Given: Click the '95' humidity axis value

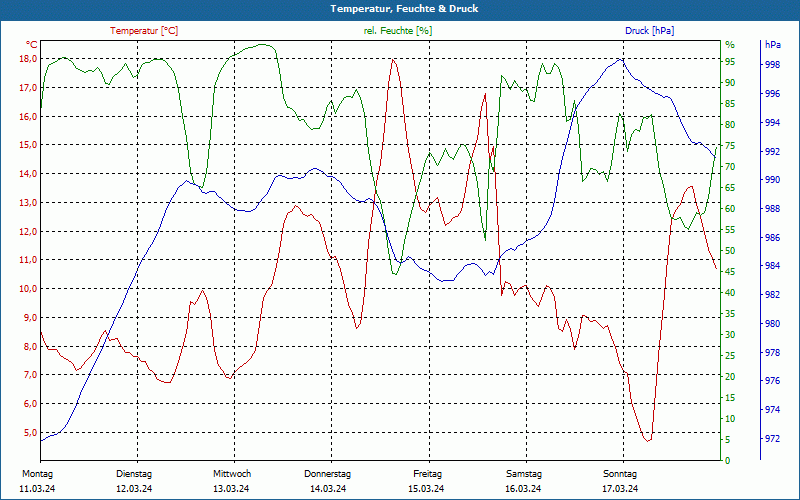Looking at the screenshot, I should (730, 62).
